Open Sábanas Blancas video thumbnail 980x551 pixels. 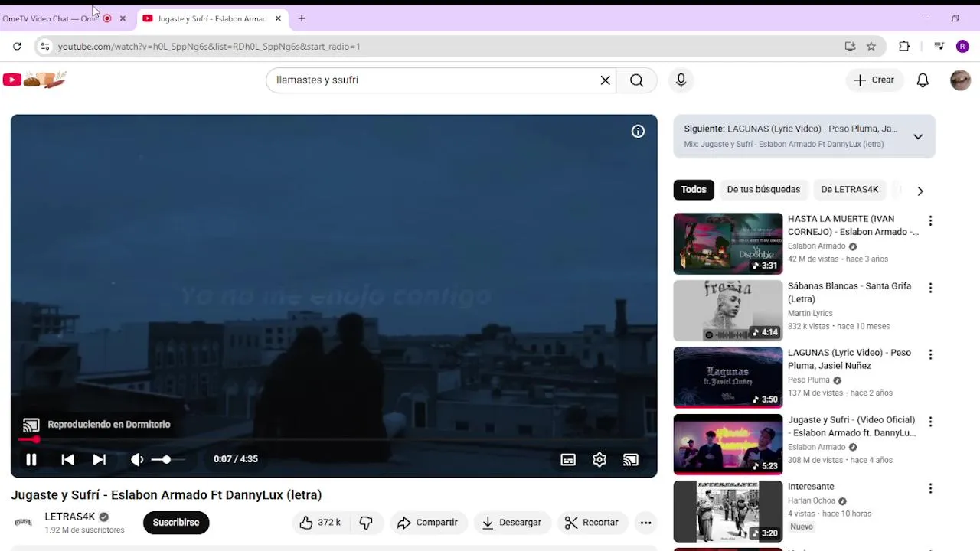(728, 310)
